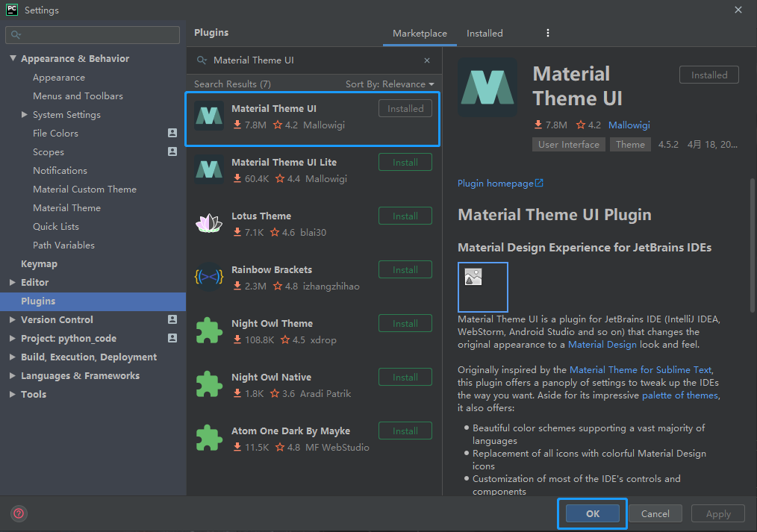Click the User Interface tag
This screenshot has width=757, height=532.
pyautogui.click(x=569, y=144)
